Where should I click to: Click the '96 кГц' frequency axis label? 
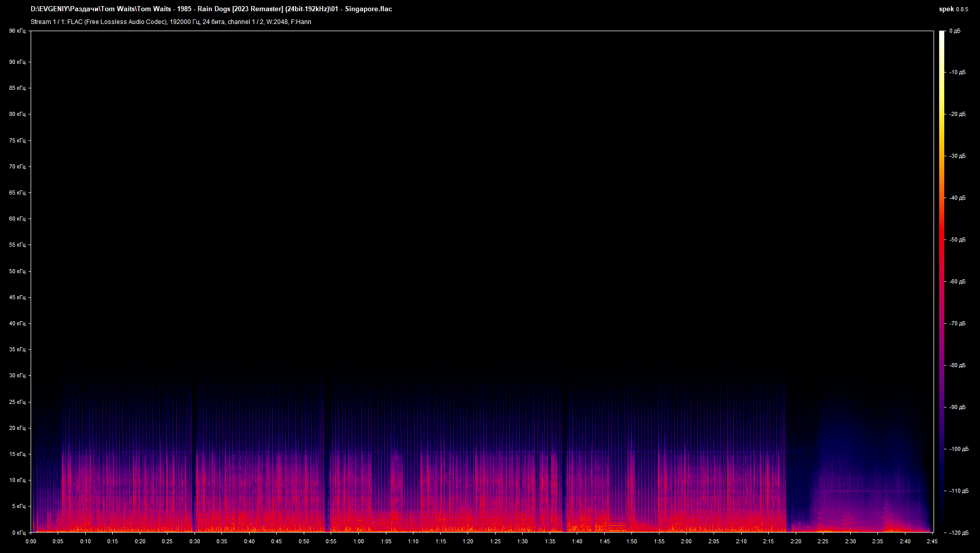(x=17, y=31)
